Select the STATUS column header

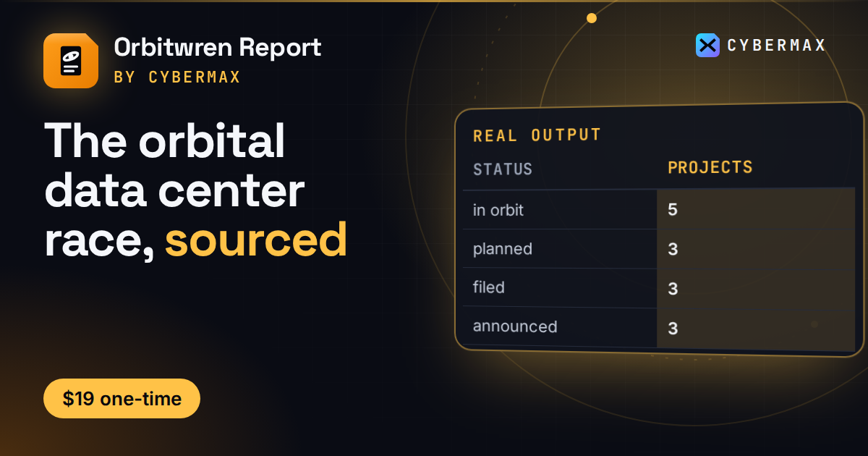503,169
